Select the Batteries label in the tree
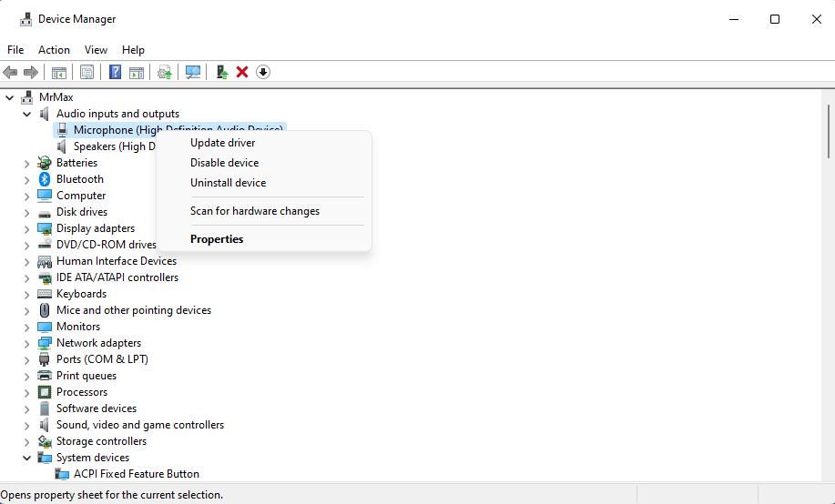 click(x=76, y=162)
